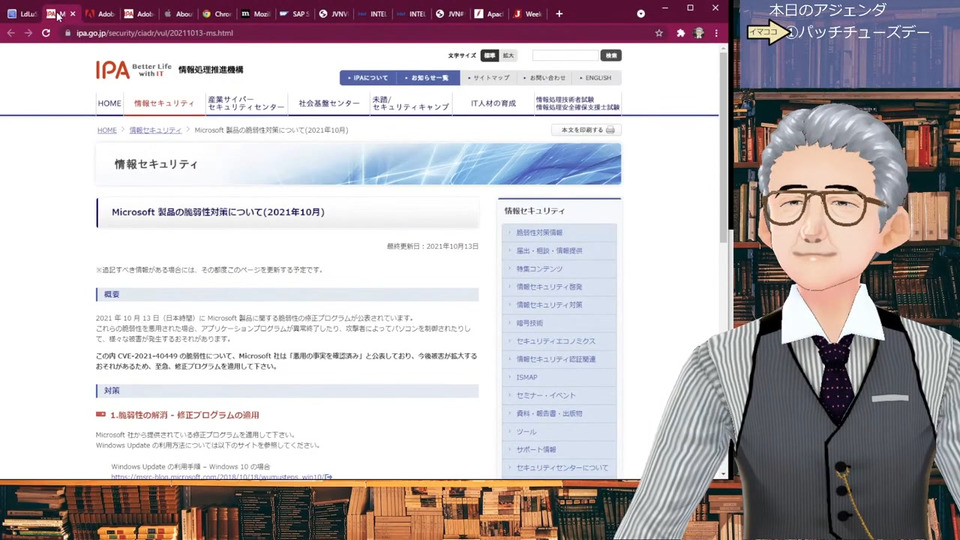The width and height of the screenshot is (960, 540).
Task: Open HOME in main navigation
Action: coord(110,103)
